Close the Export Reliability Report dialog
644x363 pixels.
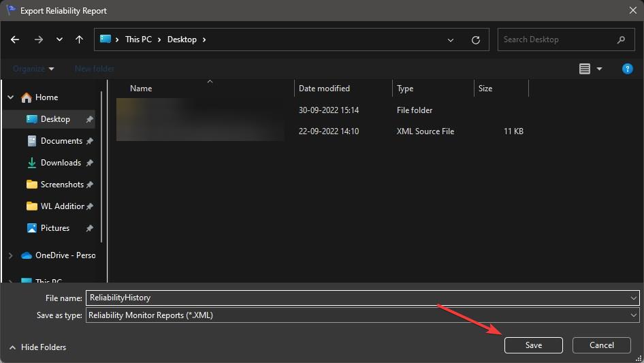point(633,10)
